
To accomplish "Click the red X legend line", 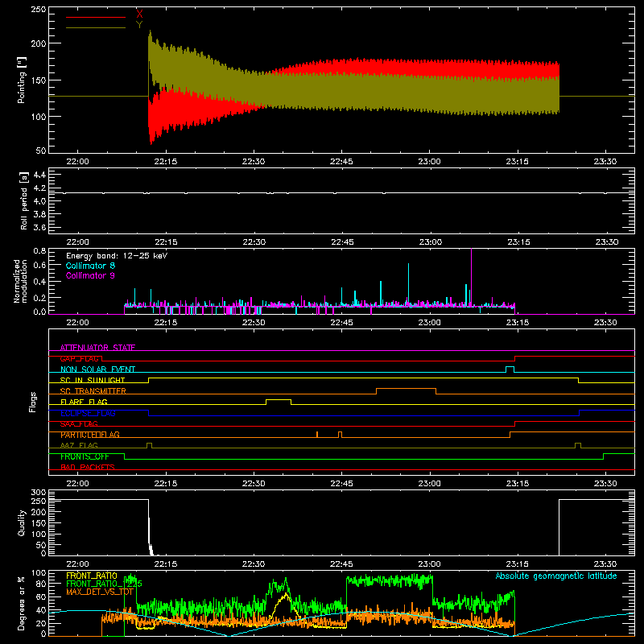I will click(x=96, y=17).
